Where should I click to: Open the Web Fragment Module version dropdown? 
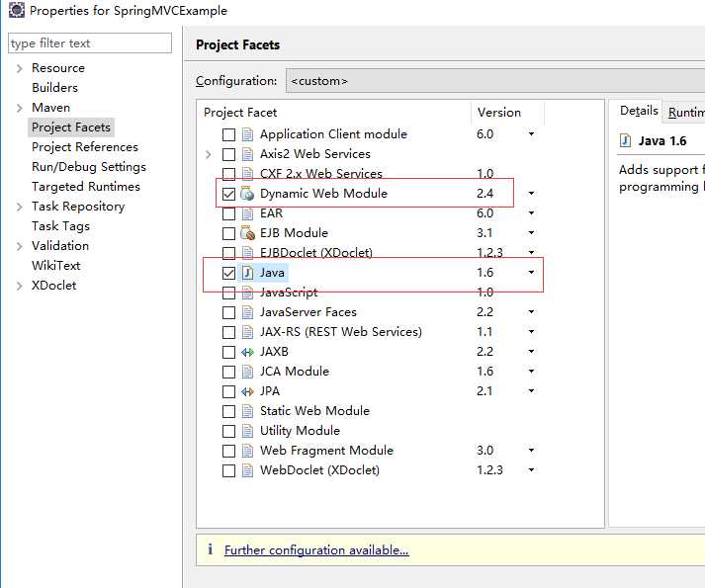point(531,451)
